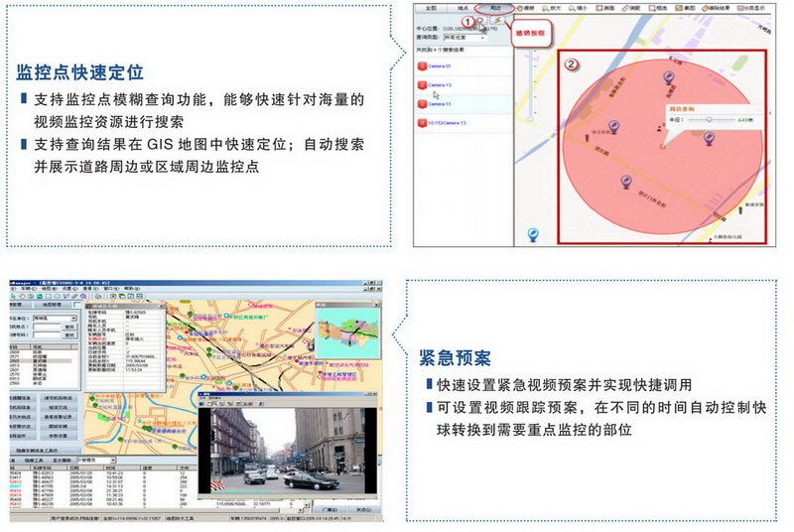Open the 地图 menu in vehicle manager window

[x=49, y=289]
